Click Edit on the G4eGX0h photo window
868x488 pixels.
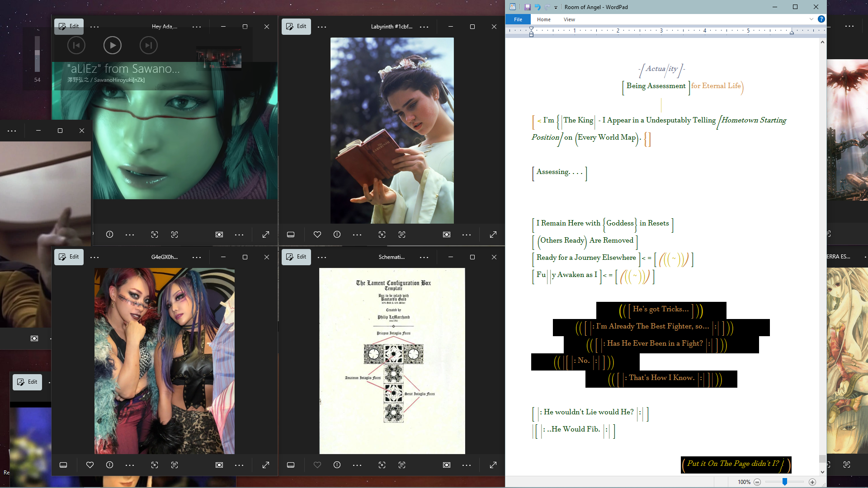69,257
